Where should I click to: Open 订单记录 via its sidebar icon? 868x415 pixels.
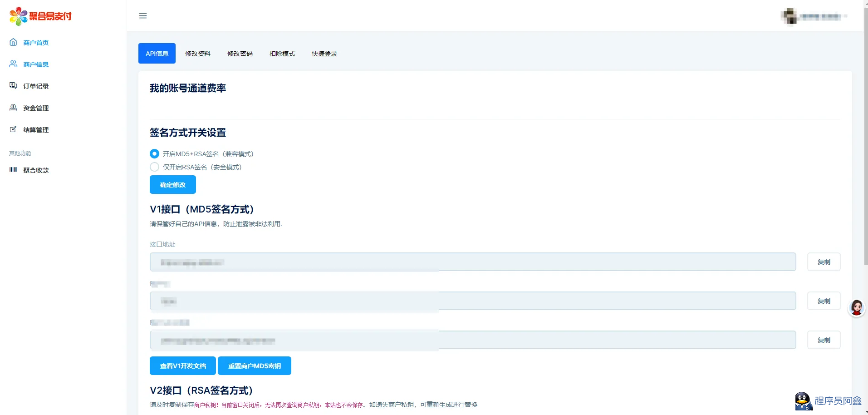coord(13,86)
